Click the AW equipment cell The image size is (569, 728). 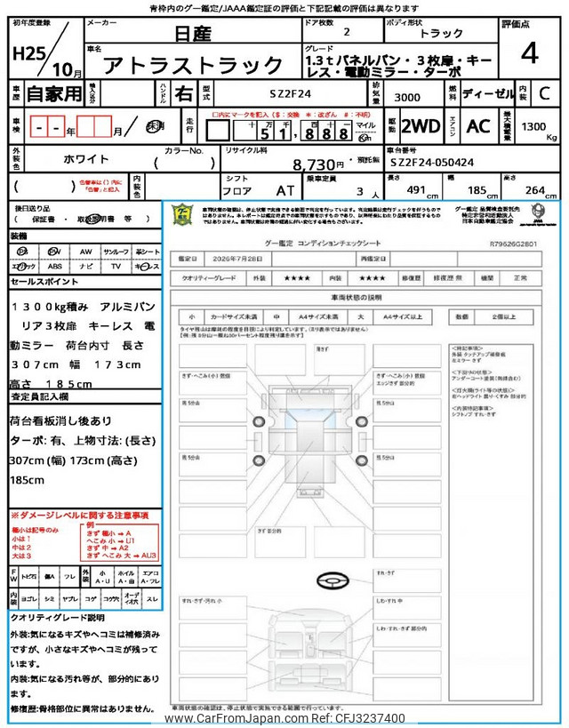pos(86,252)
